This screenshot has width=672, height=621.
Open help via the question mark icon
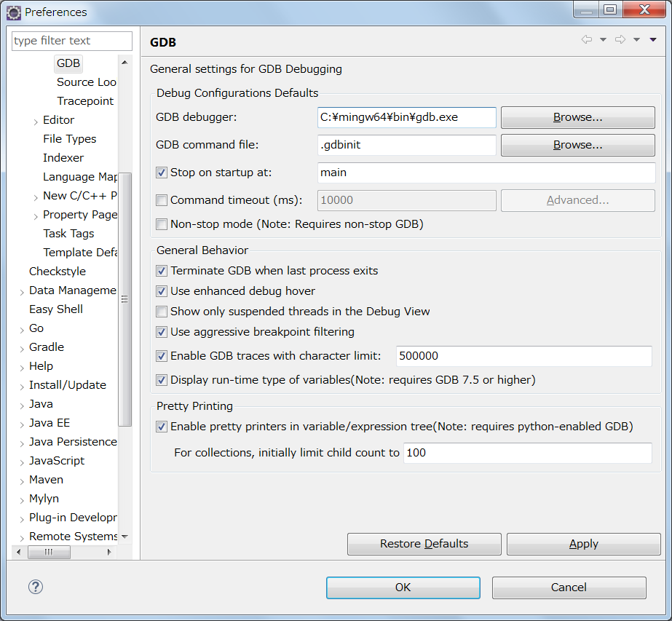pyautogui.click(x=36, y=586)
